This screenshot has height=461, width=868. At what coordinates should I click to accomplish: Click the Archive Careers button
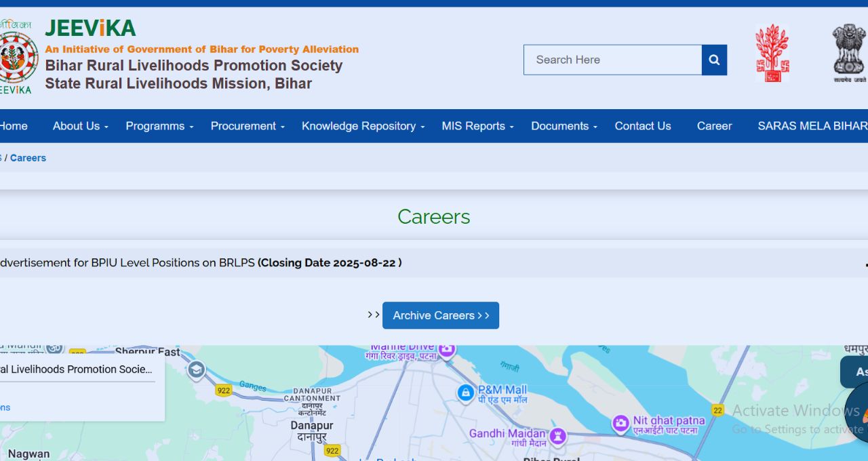point(441,315)
